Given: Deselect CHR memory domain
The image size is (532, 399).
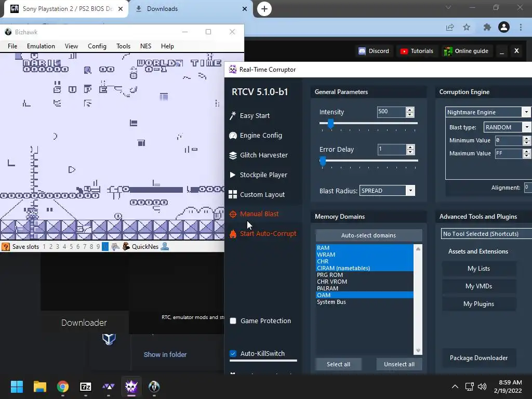Looking at the screenshot, I should (364, 262).
